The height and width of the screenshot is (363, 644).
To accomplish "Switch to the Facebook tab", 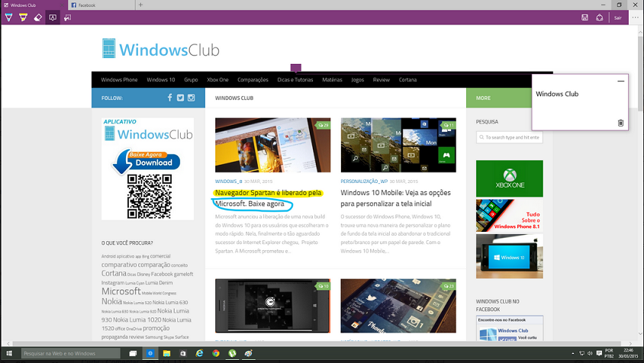I will tap(99, 5).
